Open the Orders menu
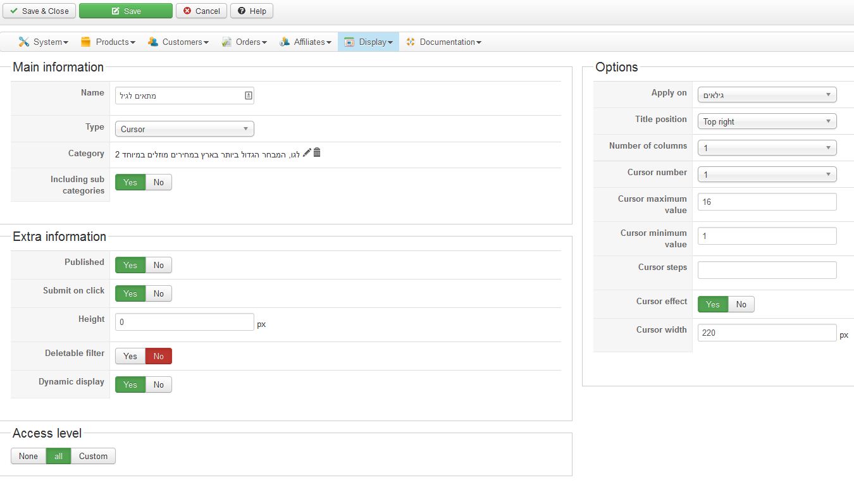 pyautogui.click(x=244, y=42)
